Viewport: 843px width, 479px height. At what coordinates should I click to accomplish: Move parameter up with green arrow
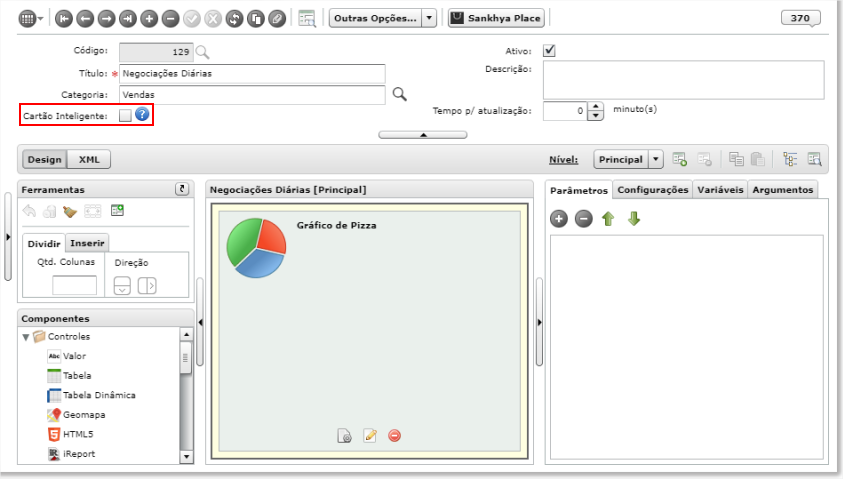[608, 219]
